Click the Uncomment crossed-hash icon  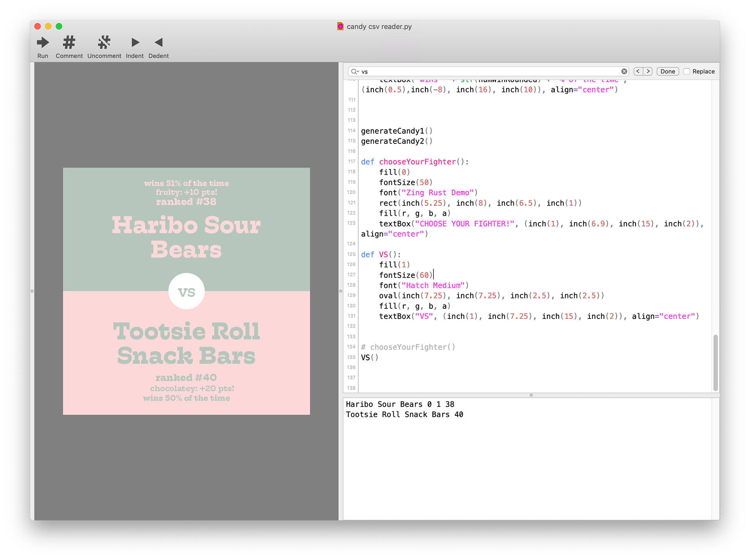pos(104,42)
